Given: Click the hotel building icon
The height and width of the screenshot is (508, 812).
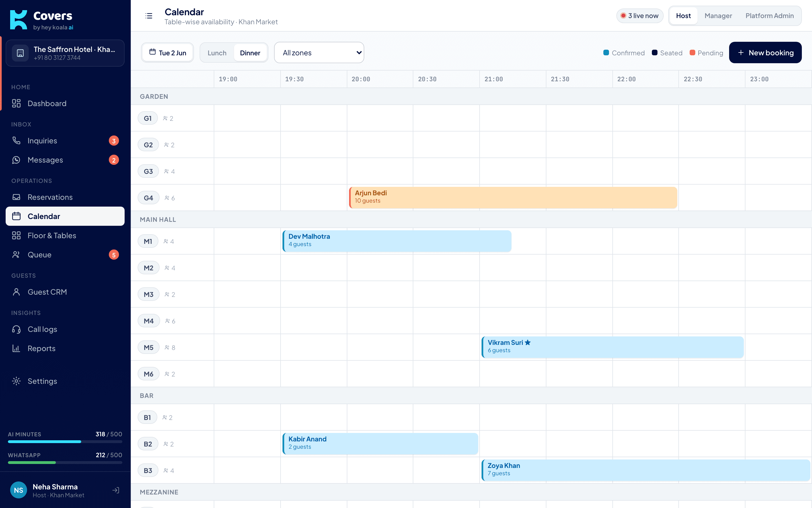Looking at the screenshot, I should coord(20,53).
